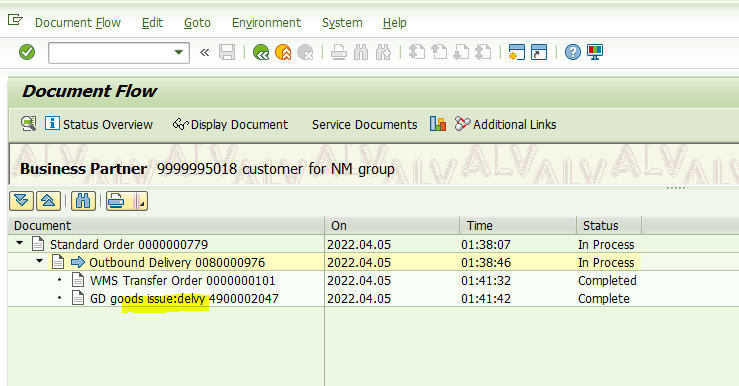The width and height of the screenshot is (739, 386).
Task: Click the orange Exit icon
Action: (283, 52)
